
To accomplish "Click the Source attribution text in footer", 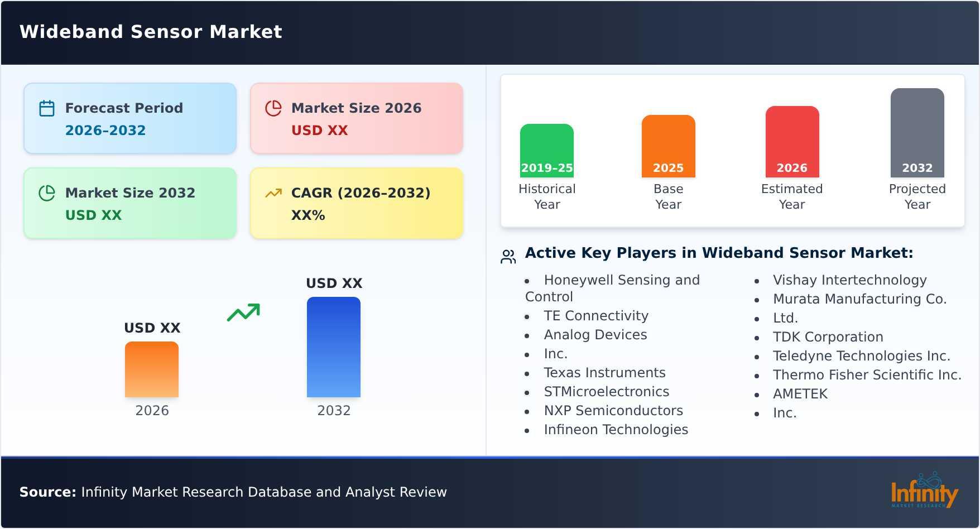I will click(233, 492).
